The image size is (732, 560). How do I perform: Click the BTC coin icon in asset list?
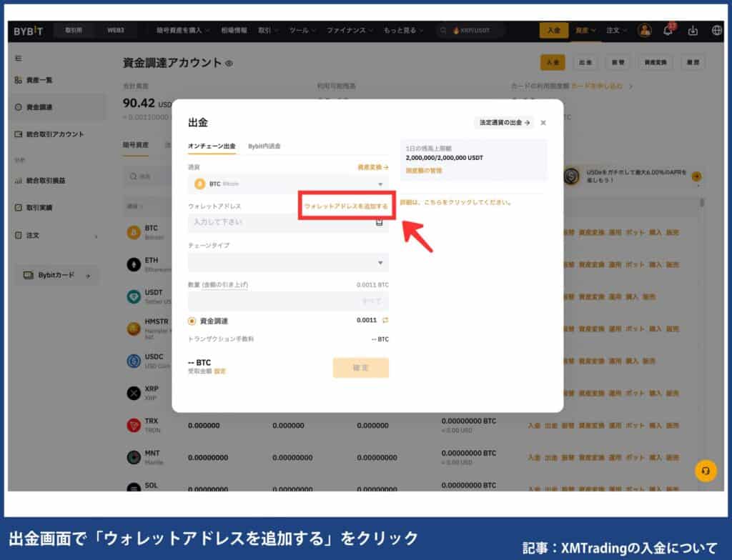(134, 232)
